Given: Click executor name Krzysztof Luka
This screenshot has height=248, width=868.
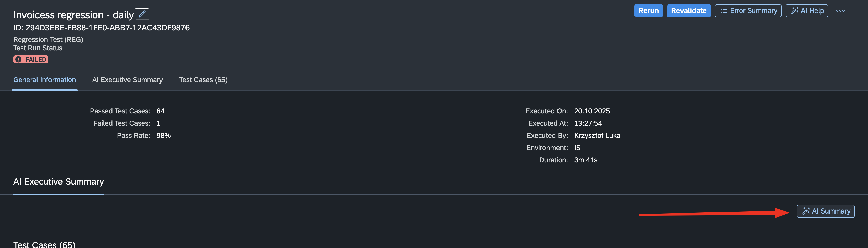Looking at the screenshot, I should [x=597, y=136].
